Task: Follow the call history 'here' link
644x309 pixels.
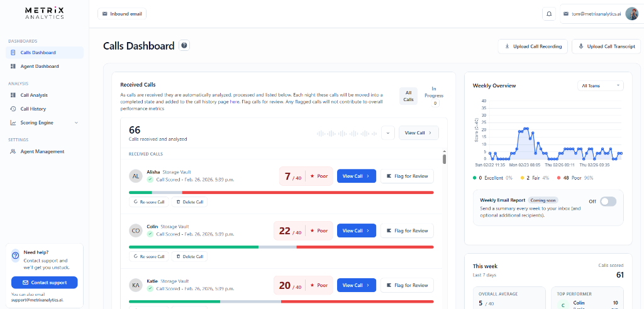Action: point(235,101)
